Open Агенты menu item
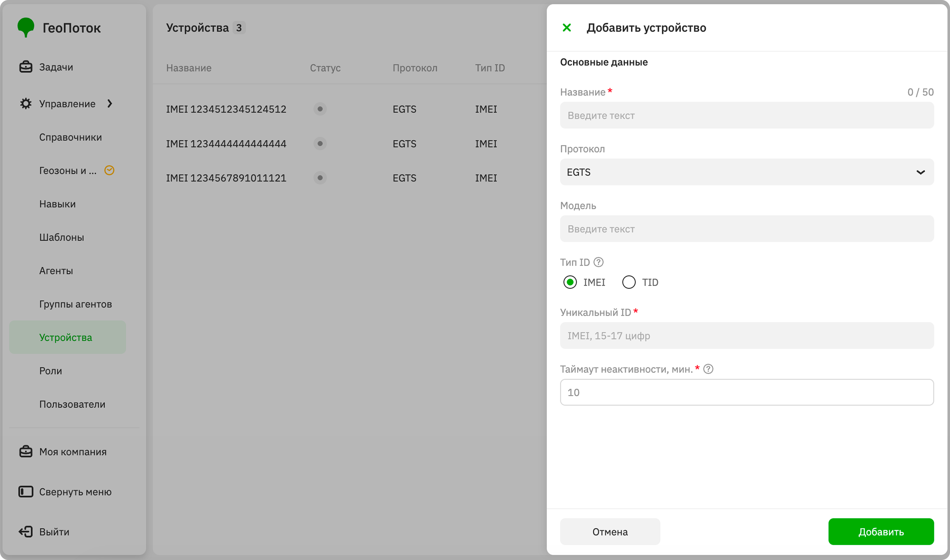This screenshot has height=560, width=950. [x=56, y=271]
